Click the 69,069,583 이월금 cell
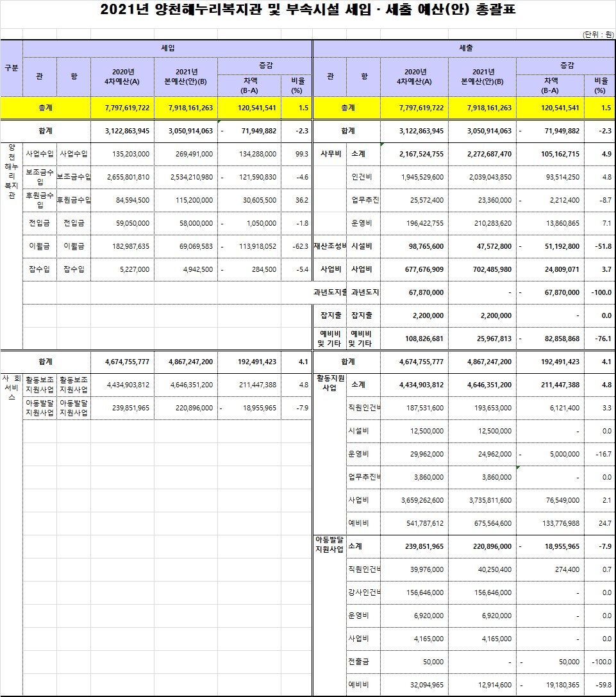The image size is (616, 697). tap(186, 246)
